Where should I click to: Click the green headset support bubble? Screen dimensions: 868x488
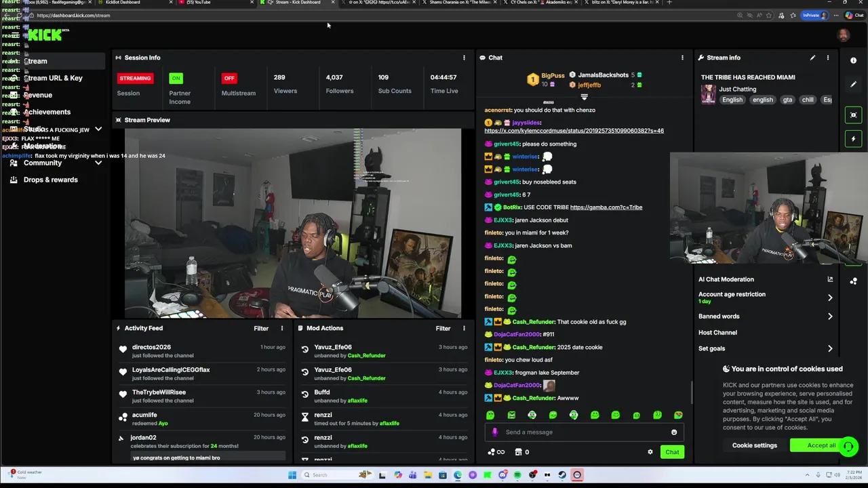(x=848, y=447)
